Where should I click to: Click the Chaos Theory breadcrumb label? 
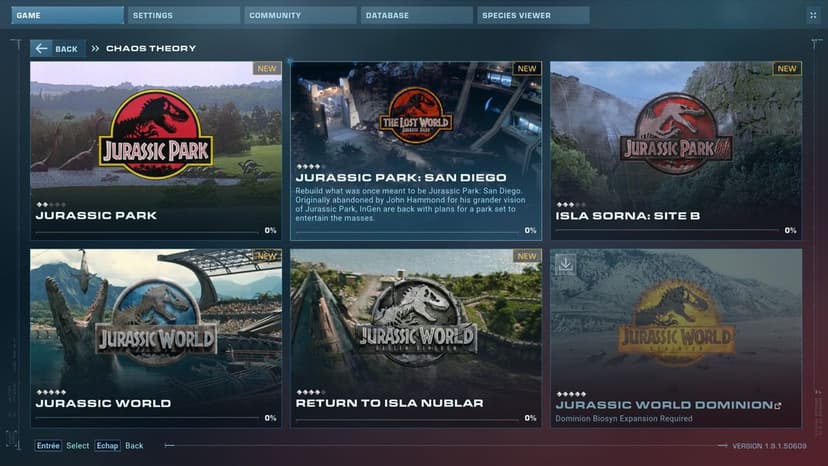tap(151, 49)
